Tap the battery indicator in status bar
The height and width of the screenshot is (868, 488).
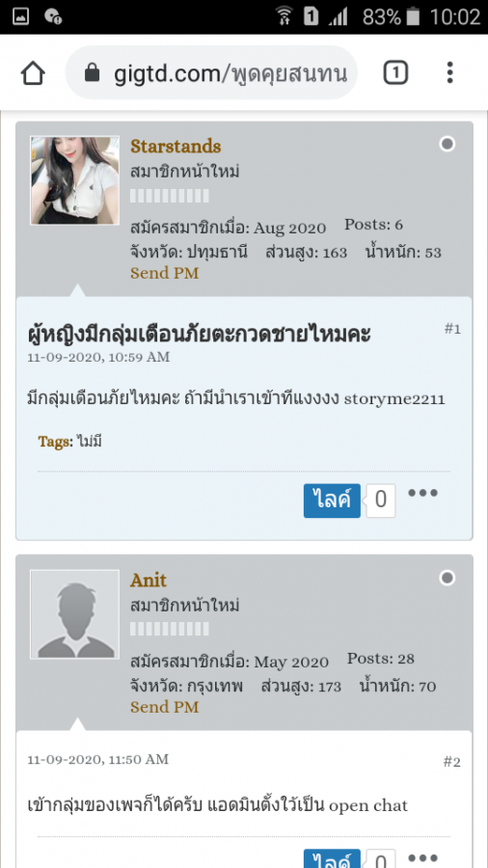pos(413,16)
